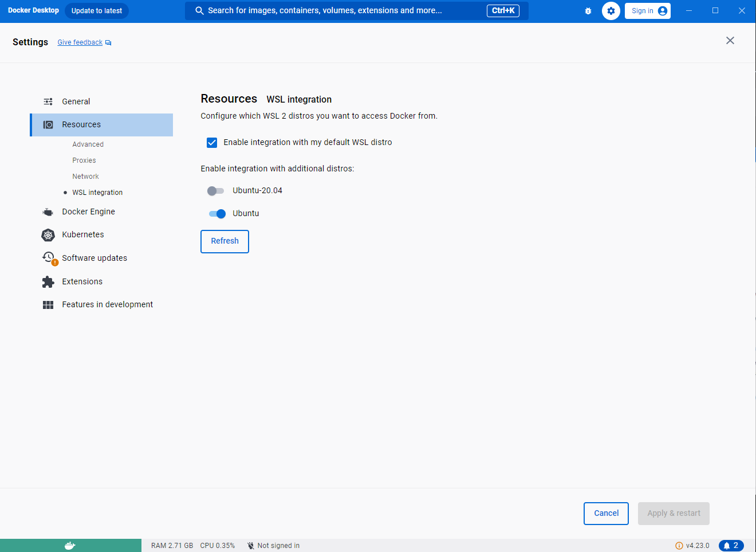Focus the top search field
The image size is (756, 552).
pos(357,11)
